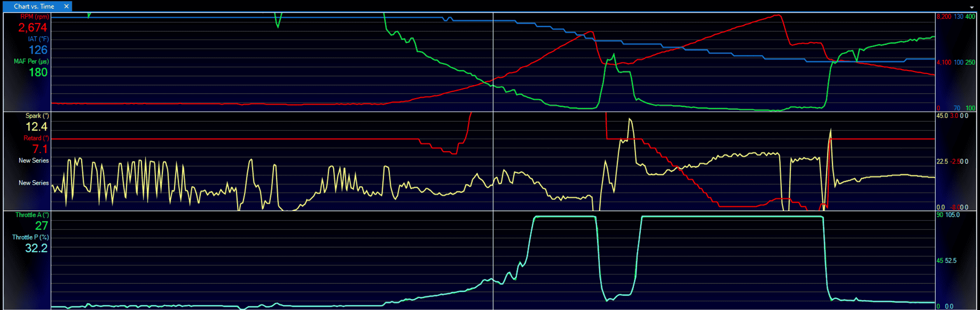Screen dimensions: 980x310
Task: Click the -8.0 Retard axis minimum
Action: 956,207
